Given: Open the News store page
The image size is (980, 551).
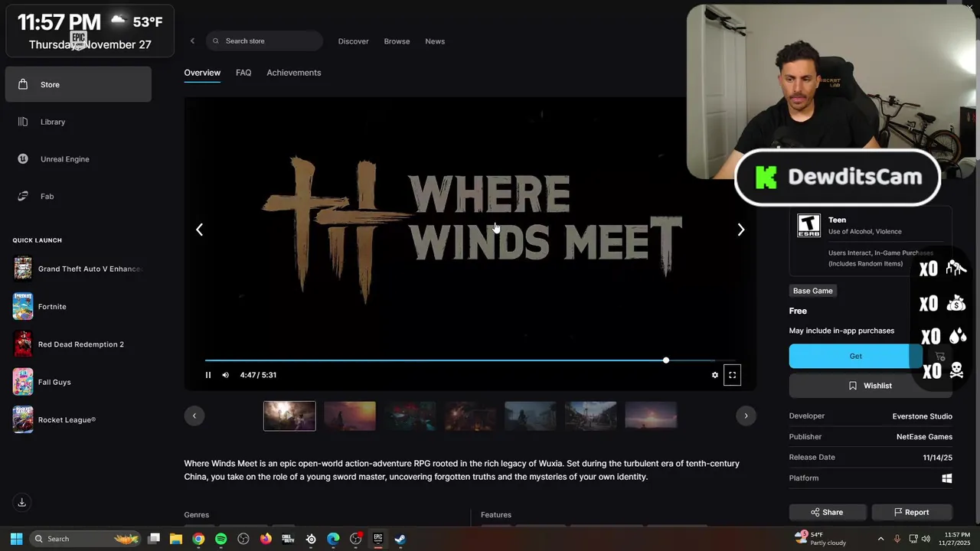Looking at the screenshot, I should (x=435, y=41).
